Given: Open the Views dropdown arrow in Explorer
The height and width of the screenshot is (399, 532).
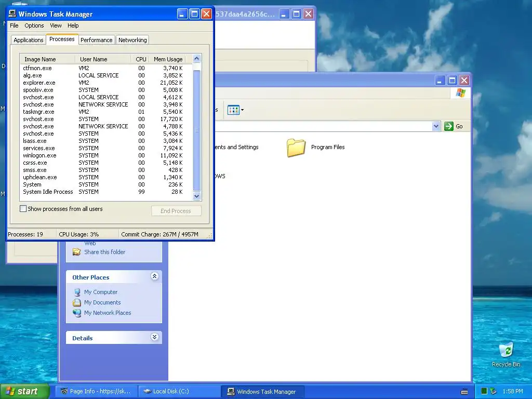Looking at the screenshot, I should click(242, 110).
